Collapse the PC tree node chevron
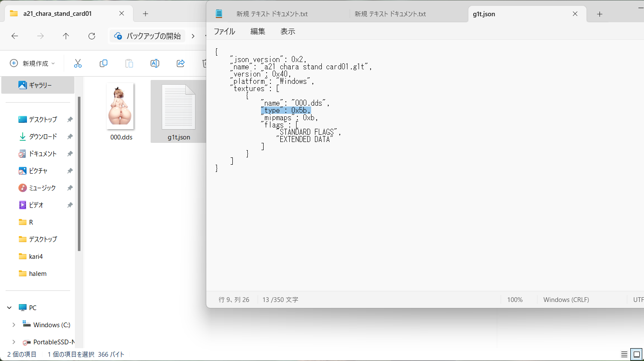The width and height of the screenshot is (644, 361). 9,308
